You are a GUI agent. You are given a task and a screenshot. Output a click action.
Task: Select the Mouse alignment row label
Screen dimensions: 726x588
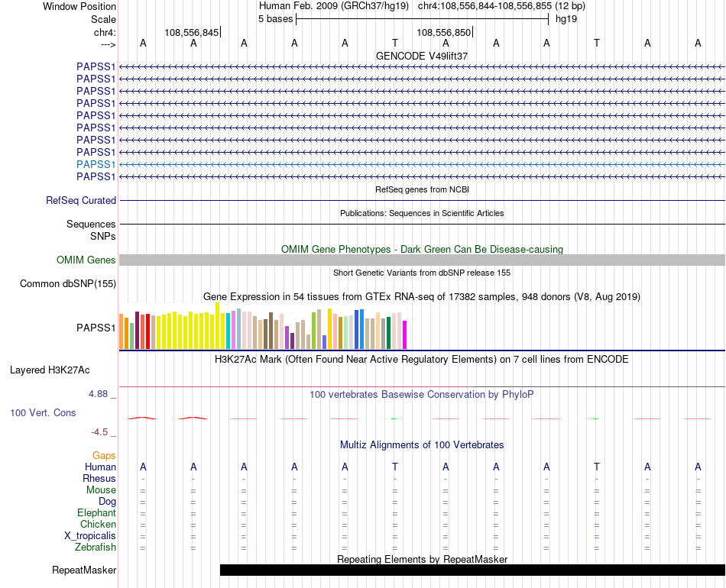(101, 490)
